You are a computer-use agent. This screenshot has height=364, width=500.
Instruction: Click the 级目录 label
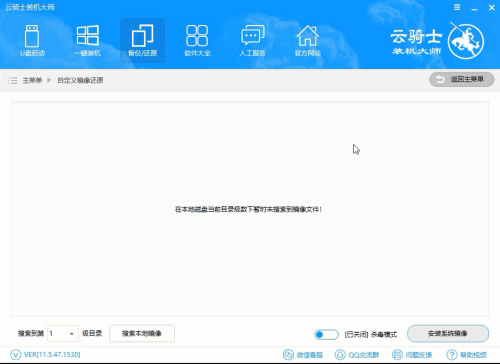92,333
